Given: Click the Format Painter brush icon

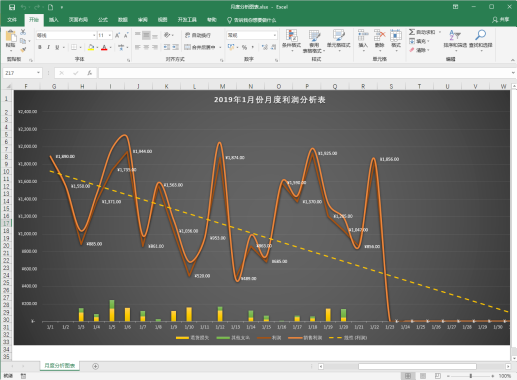Looking at the screenshot, I should pyautogui.click(x=23, y=50).
